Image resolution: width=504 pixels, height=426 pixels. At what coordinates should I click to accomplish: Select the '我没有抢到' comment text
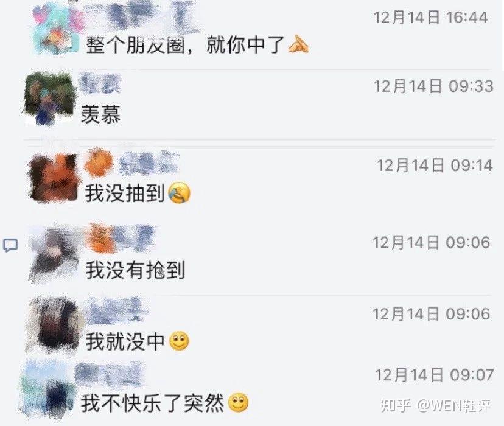click(135, 270)
